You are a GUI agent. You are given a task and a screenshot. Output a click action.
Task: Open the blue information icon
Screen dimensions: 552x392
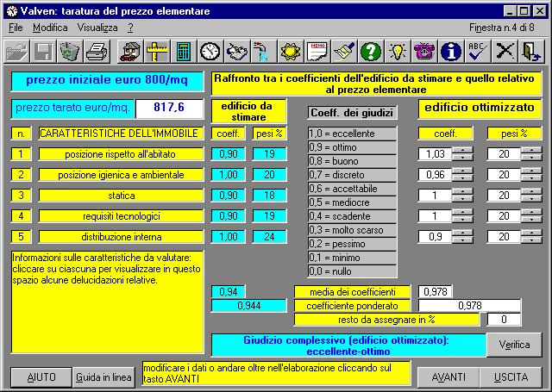[x=449, y=52]
